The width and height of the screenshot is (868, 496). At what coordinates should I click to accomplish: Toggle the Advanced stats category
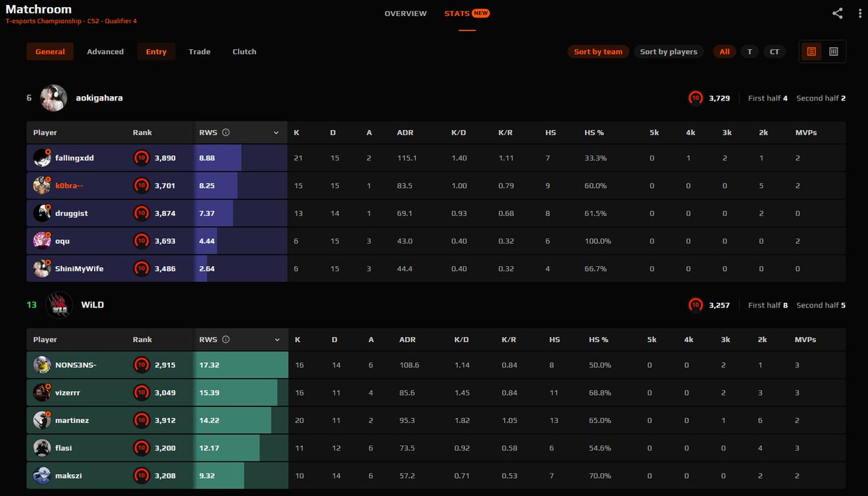point(106,51)
